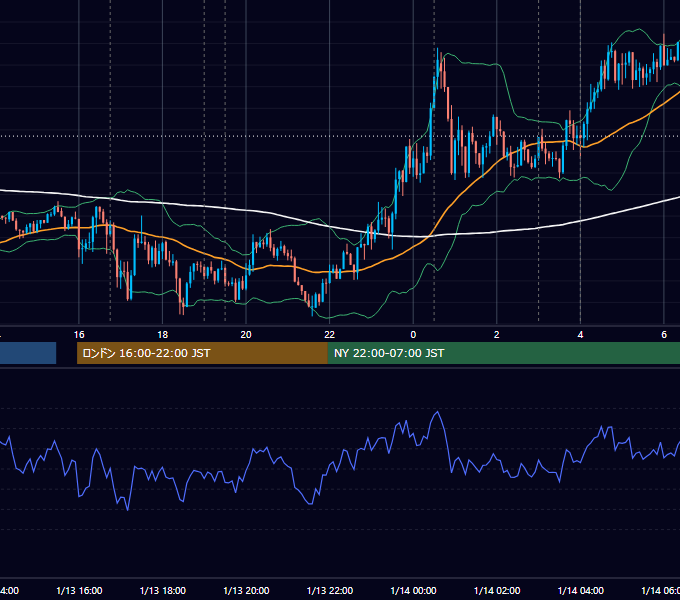Click the 1/13 18:00 date label
This screenshot has width=680, height=600.
coord(163,590)
